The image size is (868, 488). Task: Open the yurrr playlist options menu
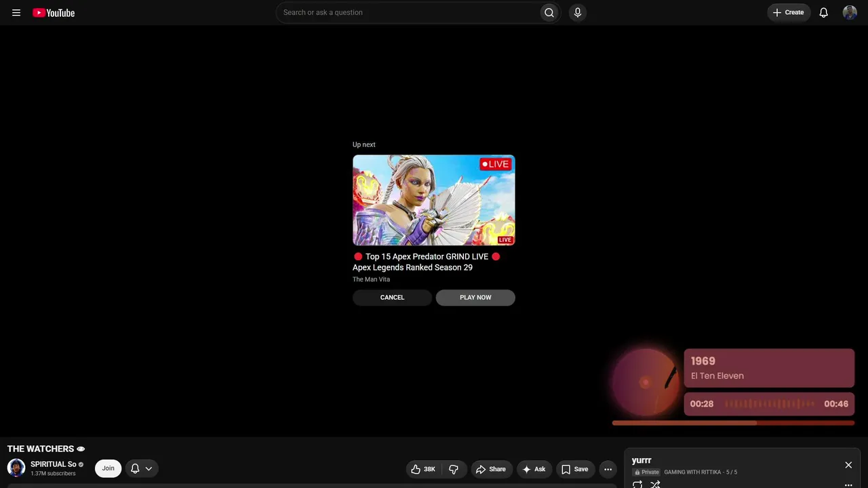tap(848, 485)
